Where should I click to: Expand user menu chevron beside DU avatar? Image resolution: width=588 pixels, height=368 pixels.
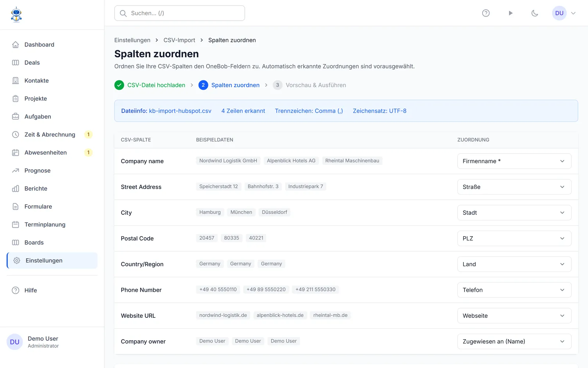point(573,13)
